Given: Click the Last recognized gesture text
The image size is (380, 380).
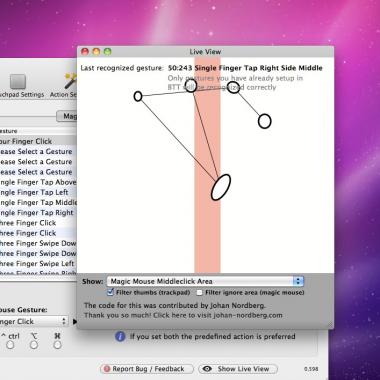Looking at the screenshot, I should click(122, 68).
